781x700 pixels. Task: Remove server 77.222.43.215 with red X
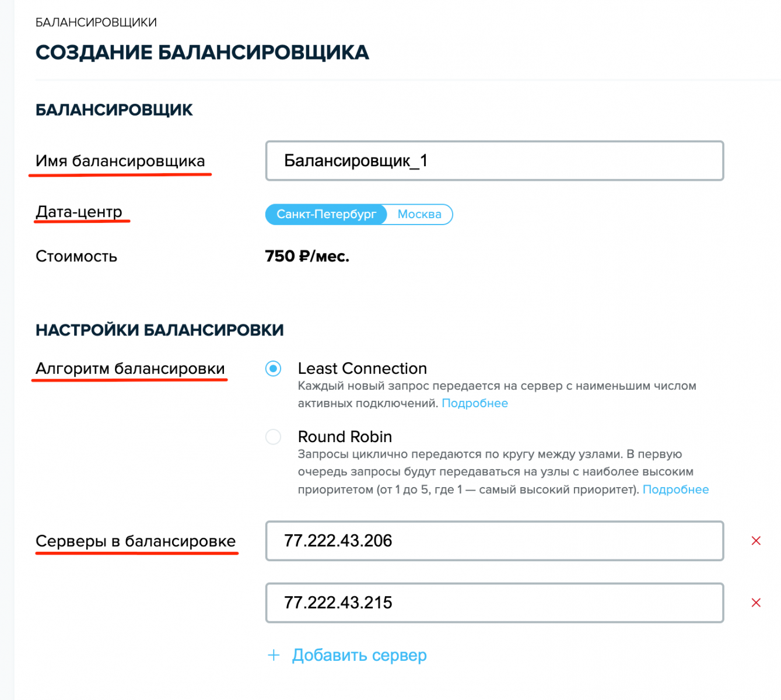[x=756, y=603]
